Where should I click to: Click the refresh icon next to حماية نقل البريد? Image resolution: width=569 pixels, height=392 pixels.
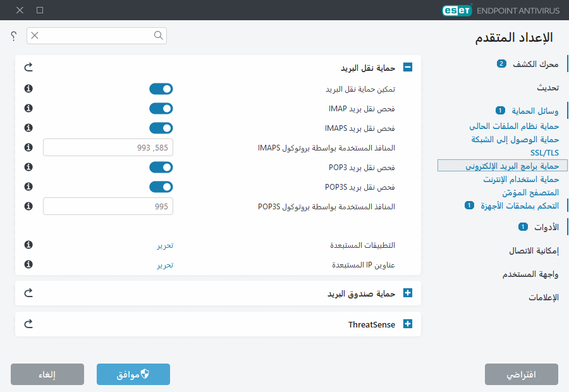[x=28, y=66]
